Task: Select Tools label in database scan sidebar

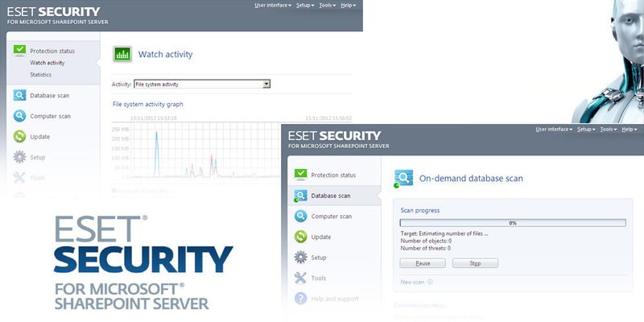Action: 318,278
